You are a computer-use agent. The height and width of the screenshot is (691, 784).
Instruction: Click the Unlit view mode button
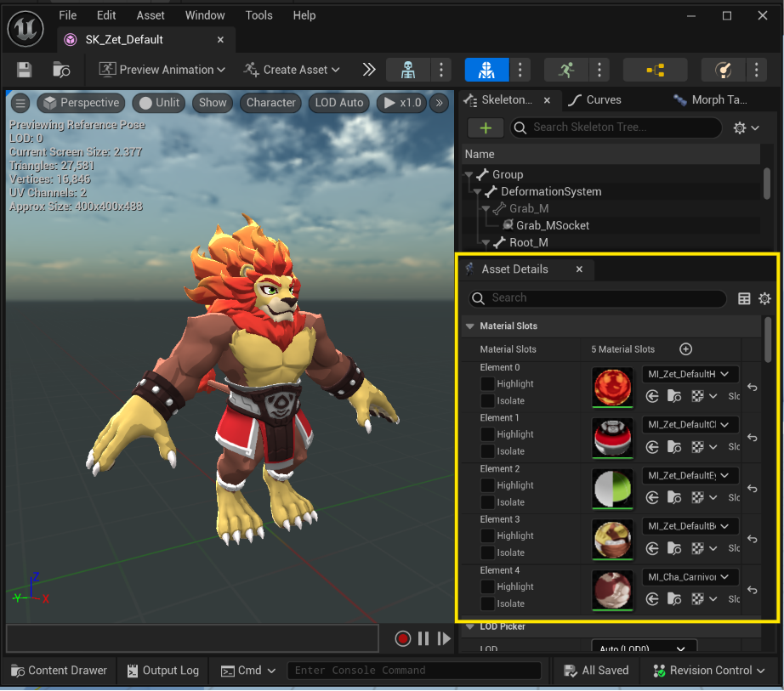coord(159,103)
